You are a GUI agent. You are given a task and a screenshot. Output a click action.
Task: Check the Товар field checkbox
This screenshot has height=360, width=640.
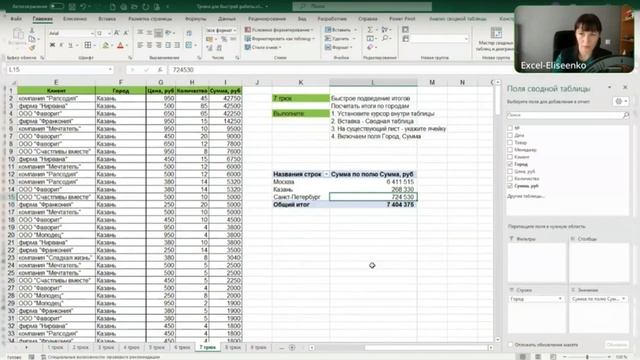point(510,142)
